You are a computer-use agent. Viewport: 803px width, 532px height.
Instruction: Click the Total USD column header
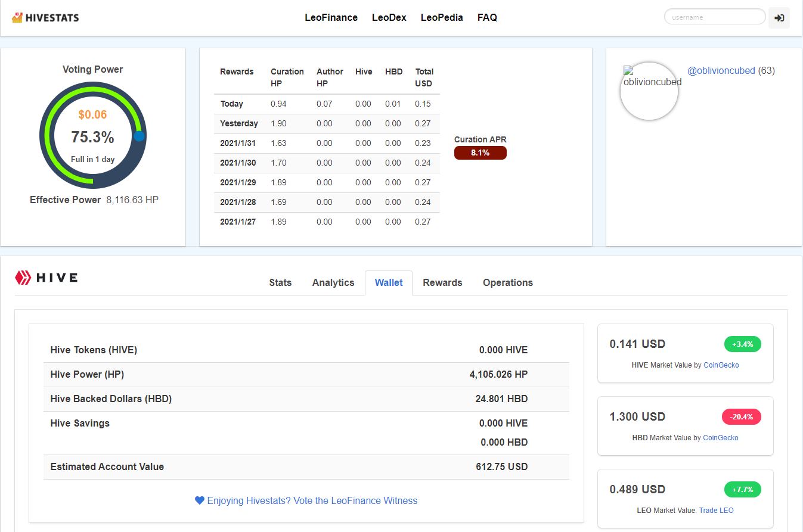[424, 77]
